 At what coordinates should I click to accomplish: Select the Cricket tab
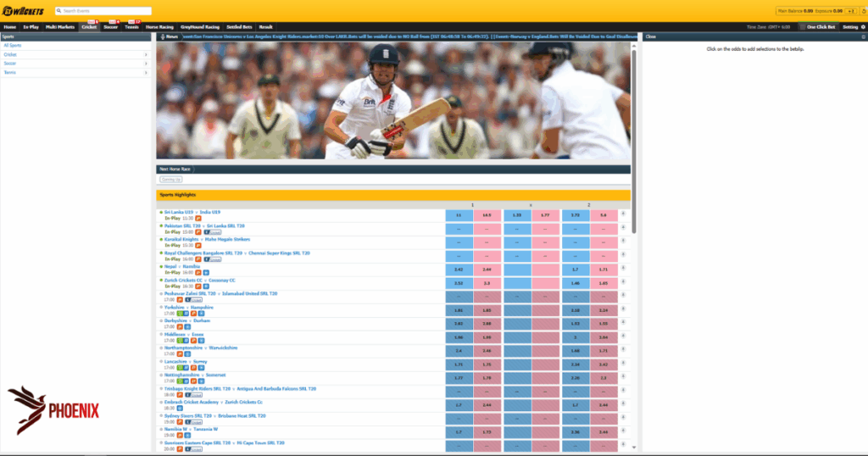[88, 26]
